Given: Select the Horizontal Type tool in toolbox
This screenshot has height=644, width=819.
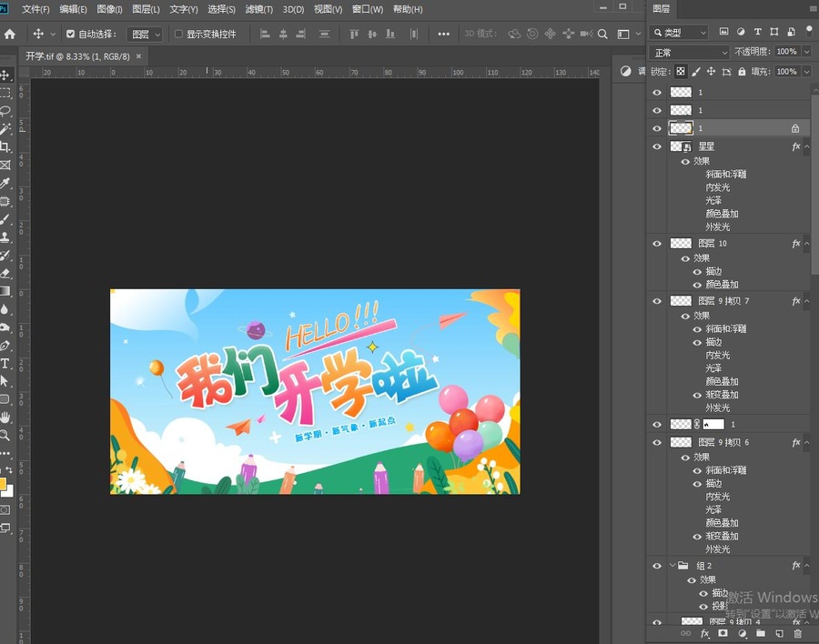Looking at the screenshot, I should click(x=5, y=364).
